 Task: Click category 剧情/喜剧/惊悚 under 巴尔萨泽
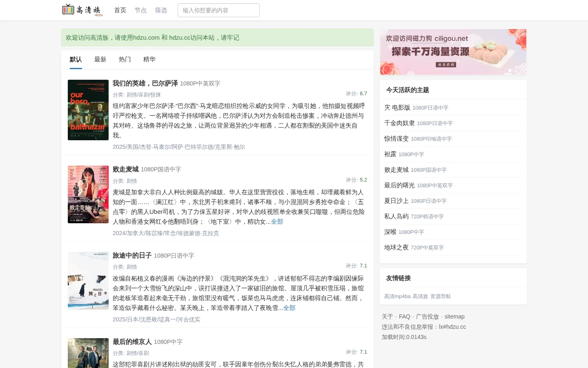coord(144,95)
